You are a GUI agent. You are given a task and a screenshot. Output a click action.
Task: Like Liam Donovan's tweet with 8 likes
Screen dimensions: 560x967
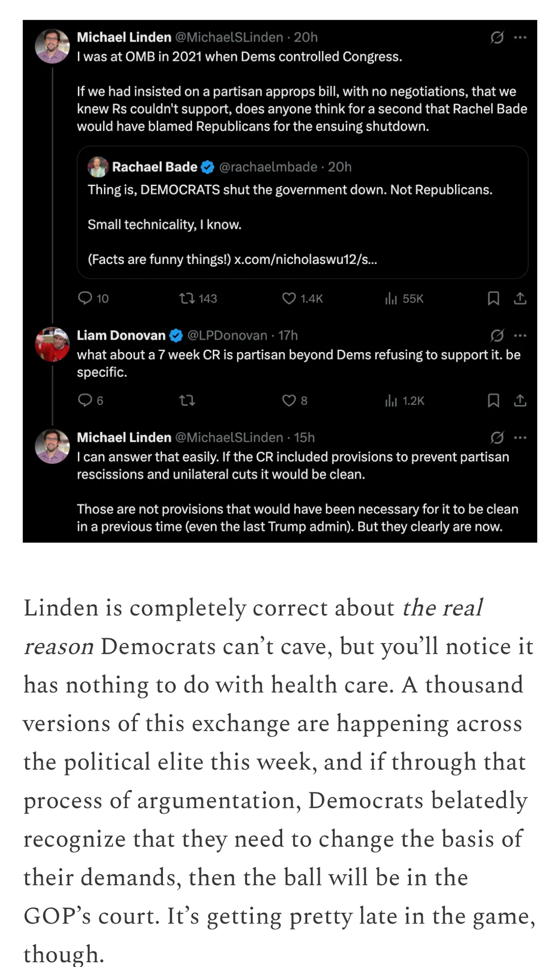coord(289,400)
